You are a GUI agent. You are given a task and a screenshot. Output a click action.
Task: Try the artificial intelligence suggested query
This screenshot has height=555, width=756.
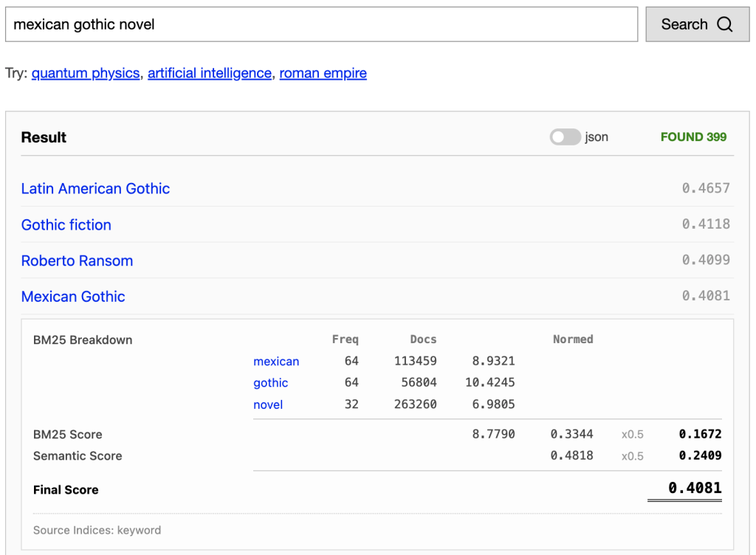[x=209, y=73]
